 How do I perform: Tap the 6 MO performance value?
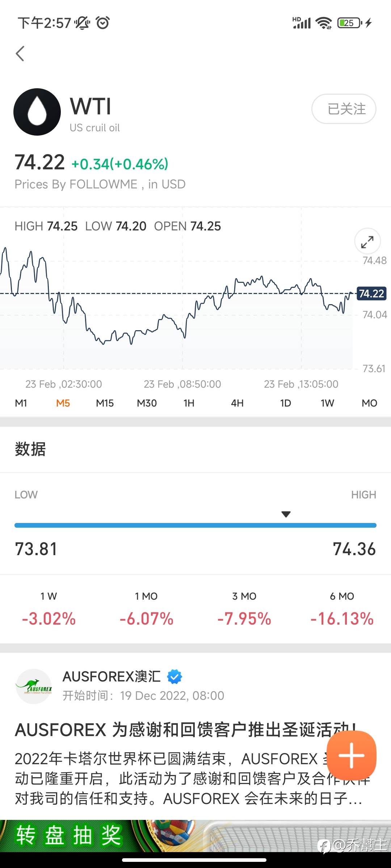(x=342, y=618)
